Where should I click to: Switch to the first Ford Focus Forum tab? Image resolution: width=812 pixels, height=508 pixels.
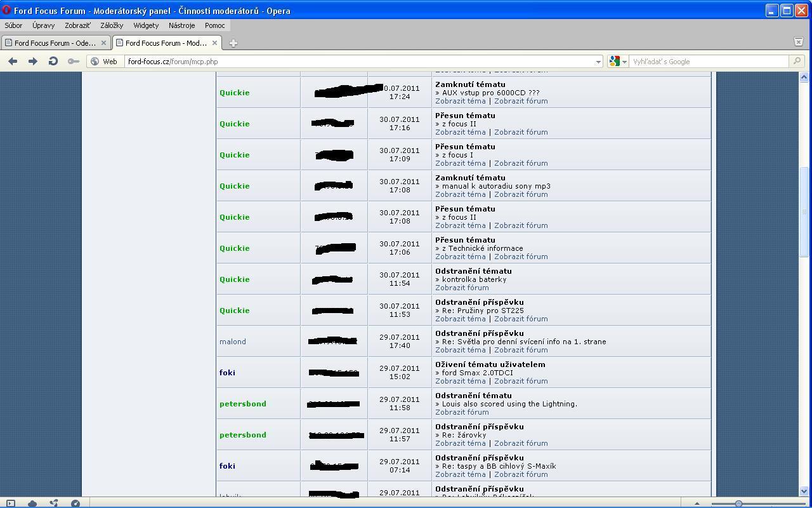(x=55, y=43)
